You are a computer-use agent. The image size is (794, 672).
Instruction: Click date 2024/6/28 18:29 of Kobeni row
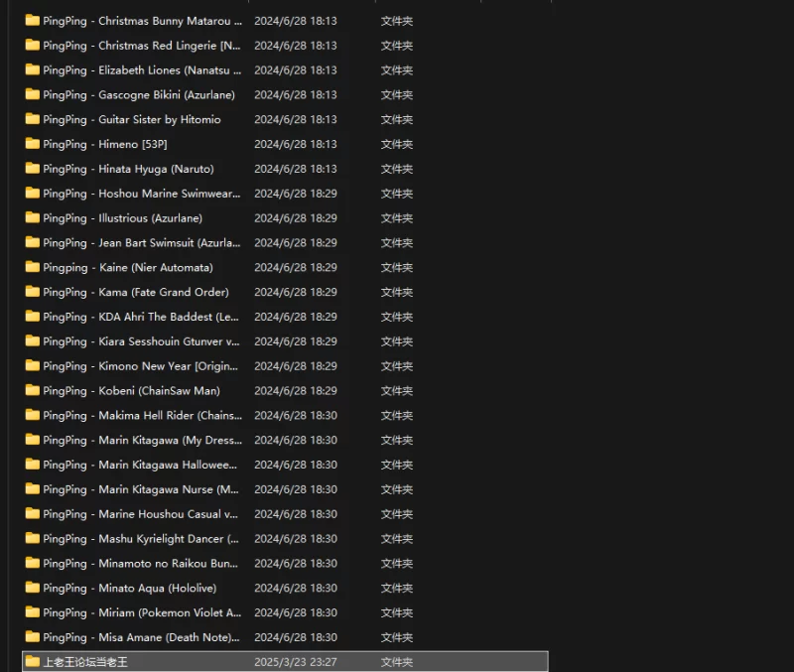[x=295, y=391]
